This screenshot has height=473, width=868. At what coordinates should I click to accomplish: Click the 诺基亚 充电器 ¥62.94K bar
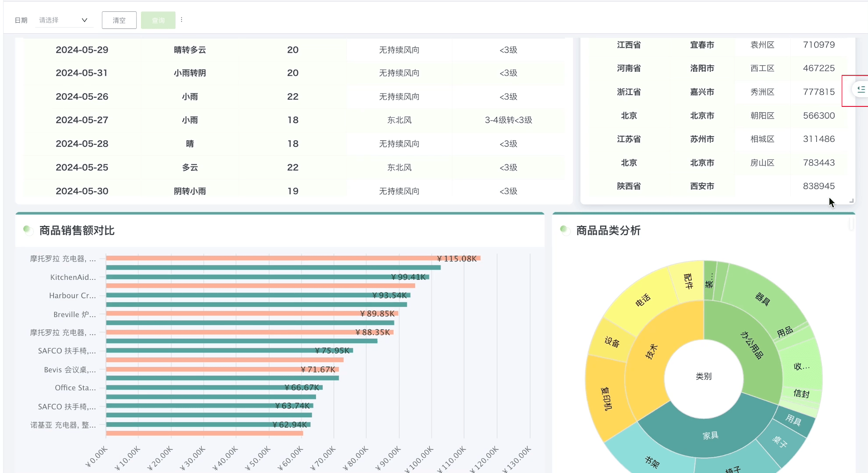pos(208,424)
